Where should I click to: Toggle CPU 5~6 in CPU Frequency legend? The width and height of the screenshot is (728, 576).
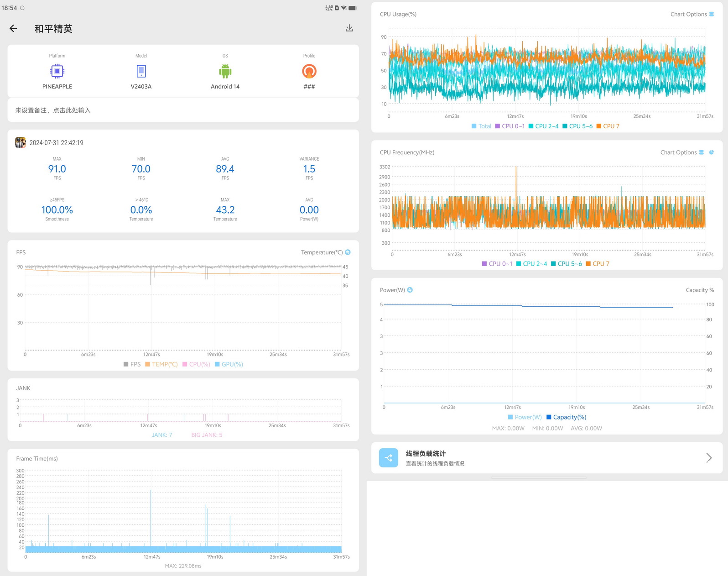click(x=567, y=264)
